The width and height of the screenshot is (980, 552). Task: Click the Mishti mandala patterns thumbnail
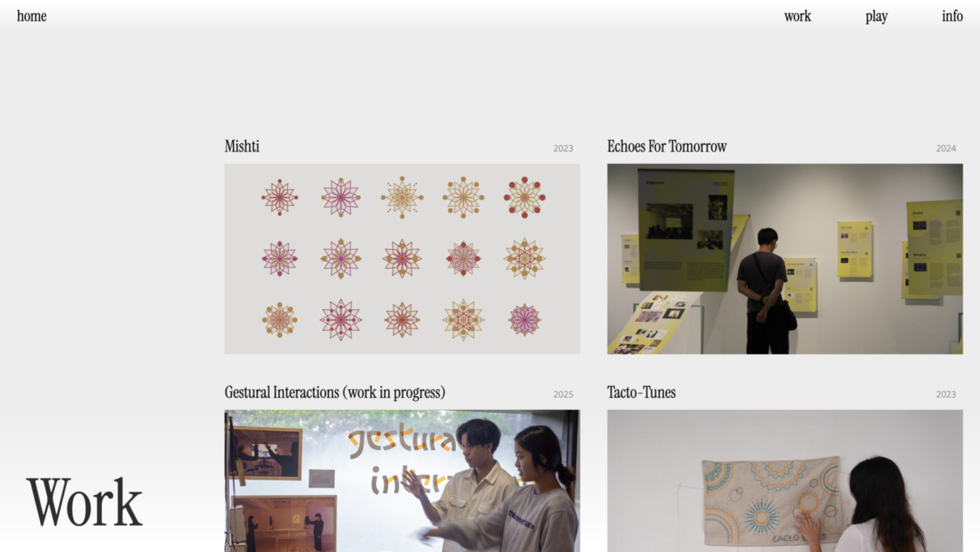point(402,259)
